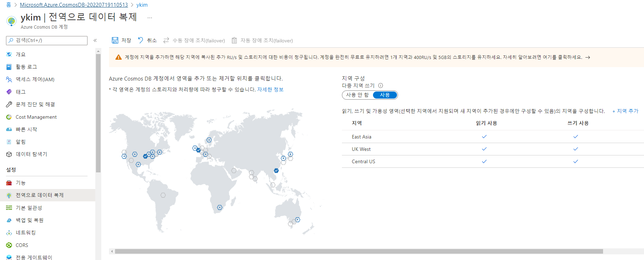The width and height of the screenshot is (644, 260).
Task: Open Default consistency (기본 일관성) icon
Action: click(9, 208)
